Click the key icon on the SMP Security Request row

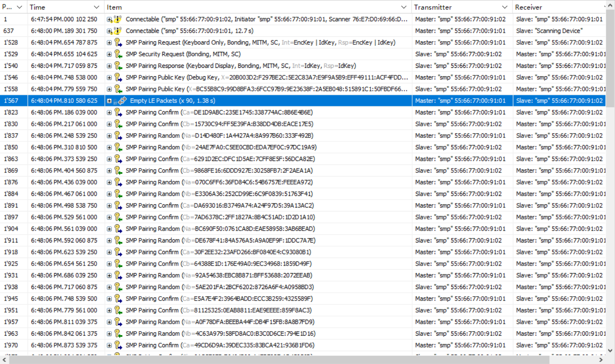point(117,54)
